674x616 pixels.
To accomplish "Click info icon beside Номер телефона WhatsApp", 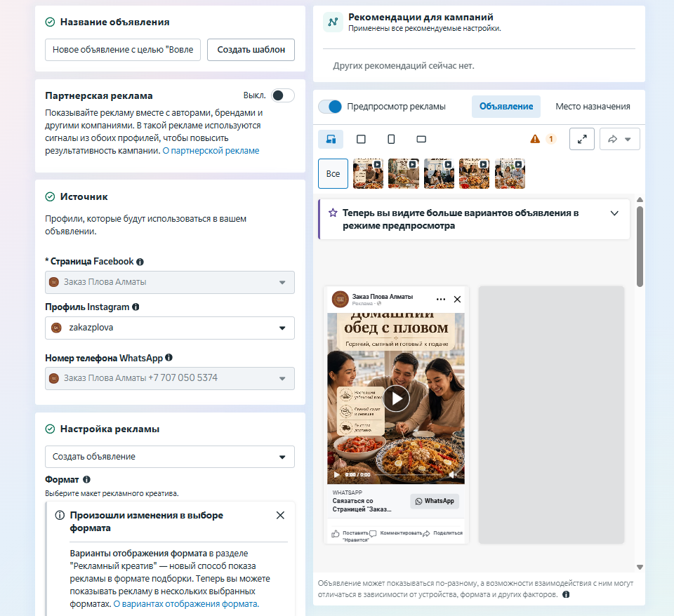I will pos(169,357).
